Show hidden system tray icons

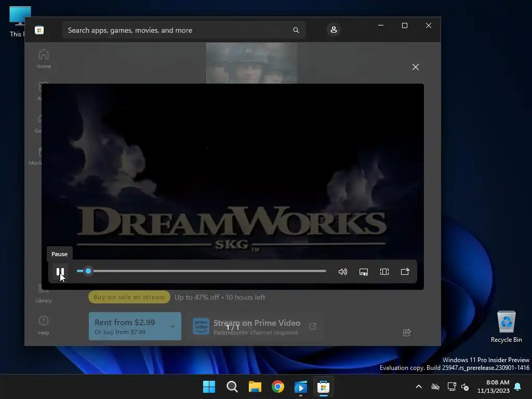pos(419,387)
